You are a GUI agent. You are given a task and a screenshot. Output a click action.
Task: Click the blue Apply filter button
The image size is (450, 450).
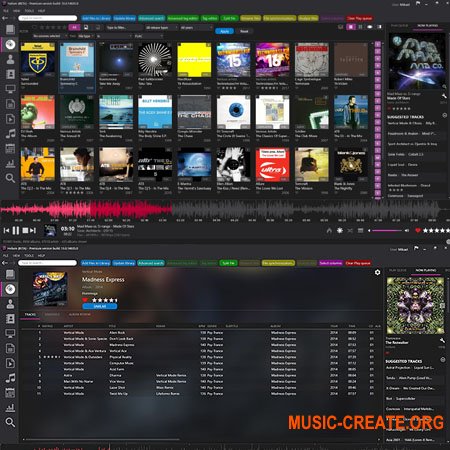click(x=224, y=31)
